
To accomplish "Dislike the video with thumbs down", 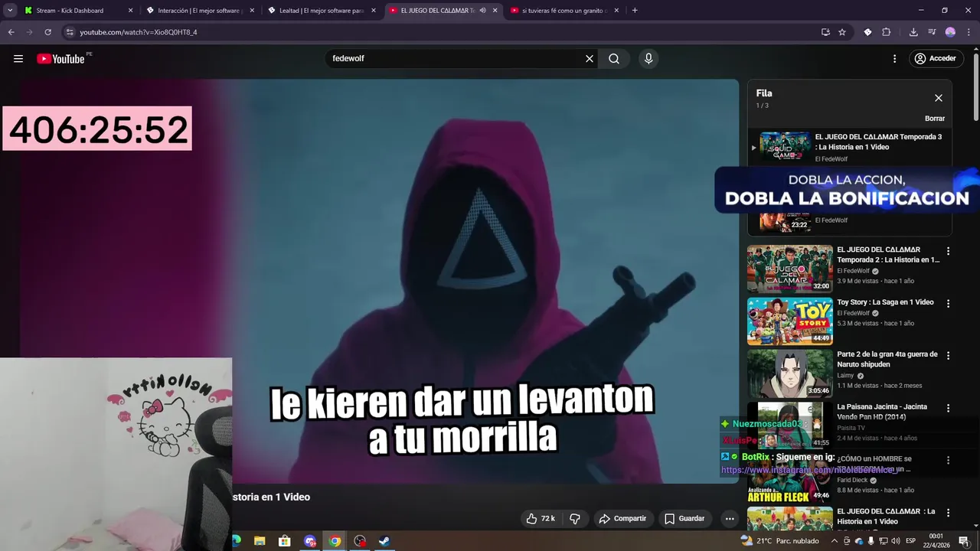I will [575, 519].
